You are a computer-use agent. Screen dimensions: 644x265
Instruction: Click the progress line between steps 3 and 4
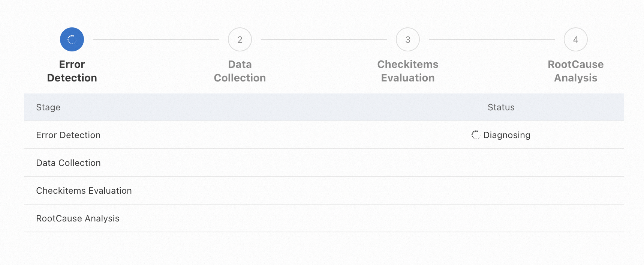[492, 39]
